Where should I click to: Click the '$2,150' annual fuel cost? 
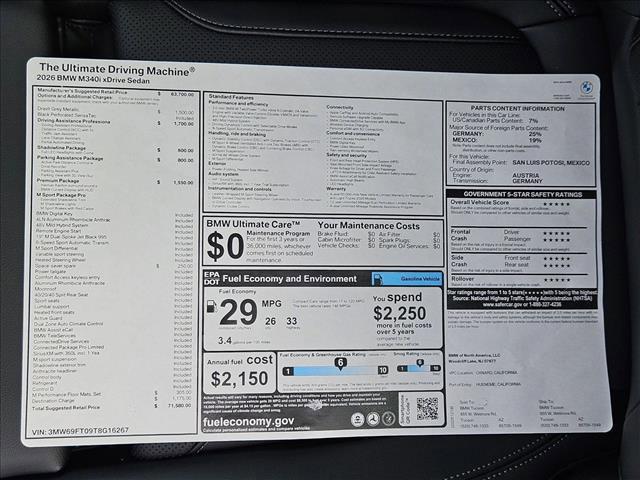coord(240,379)
